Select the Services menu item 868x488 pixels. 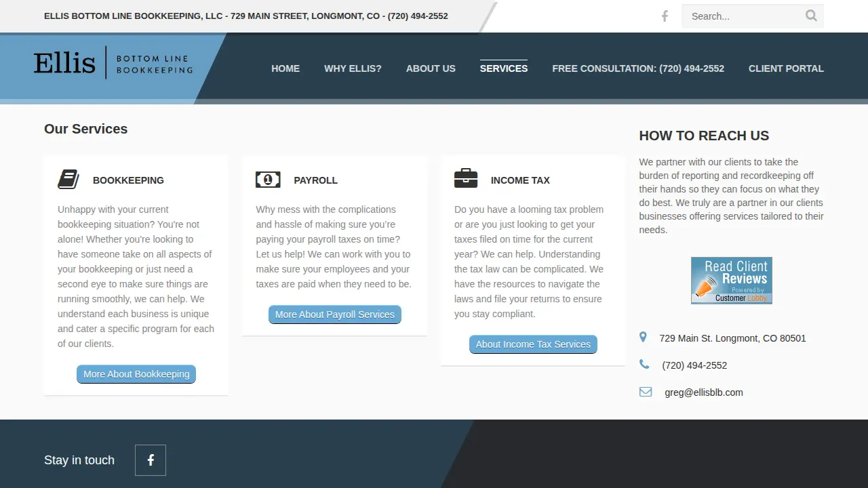pos(504,68)
